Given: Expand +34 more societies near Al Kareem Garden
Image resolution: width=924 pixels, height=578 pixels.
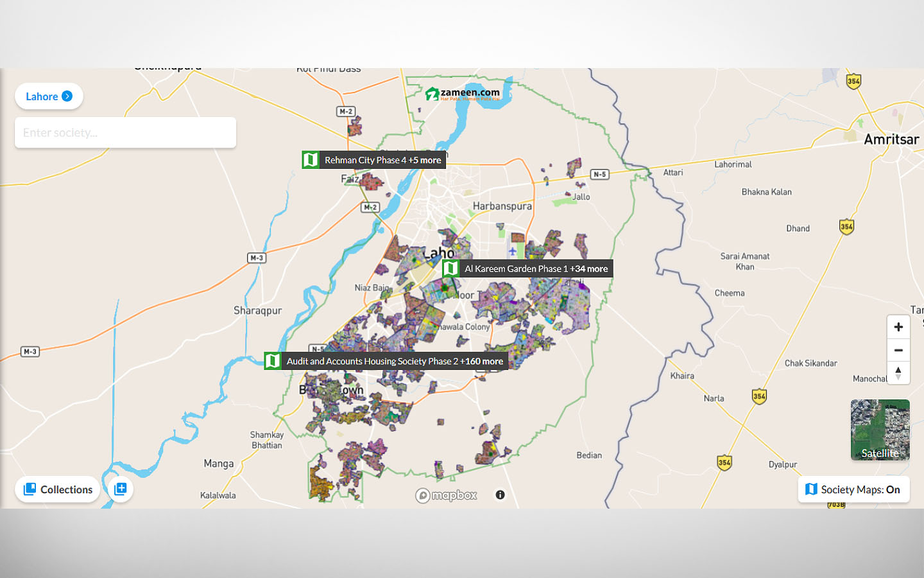Looking at the screenshot, I should tap(590, 268).
